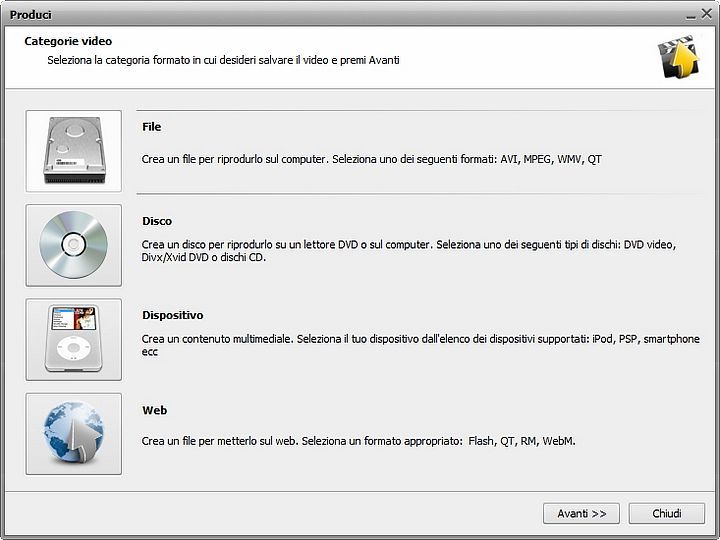The image size is (720, 540).
Task: Minimize the Produci window
Action: point(691,17)
